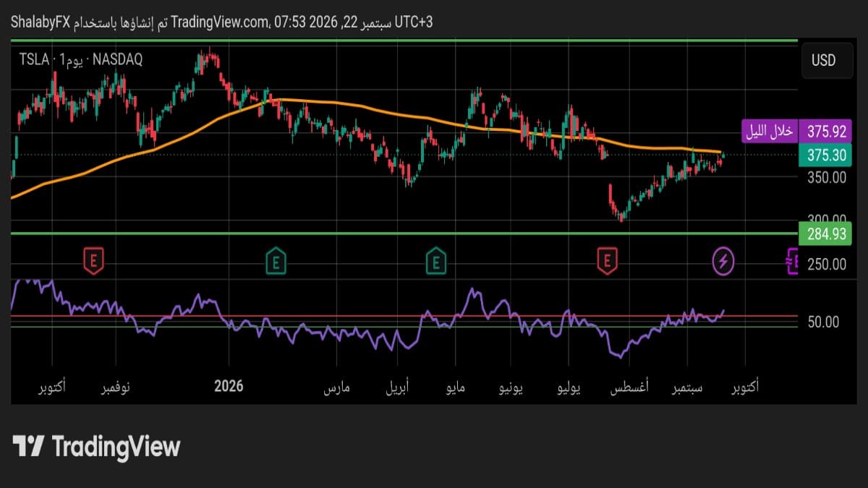This screenshot has height=488, width=868.
Task: Click the red earnings marker above نوفمبر
Action: click(x=93, y=261)
